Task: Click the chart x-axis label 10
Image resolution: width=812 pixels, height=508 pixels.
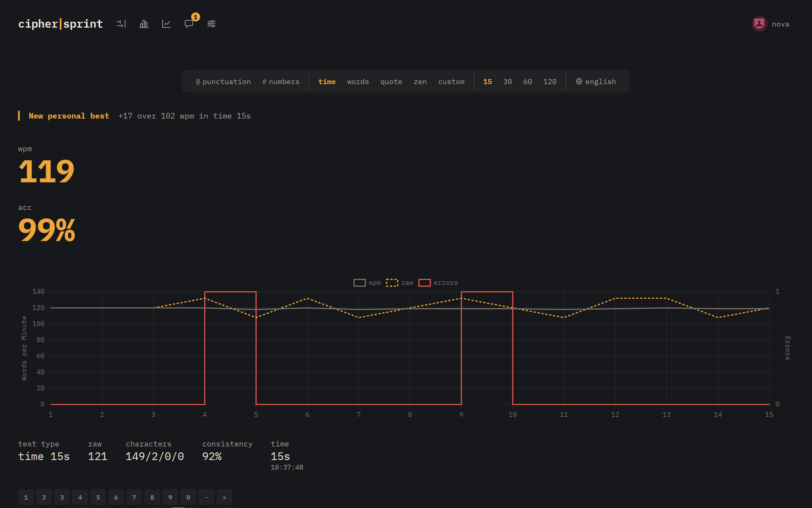Action: [x=512, y=415]
